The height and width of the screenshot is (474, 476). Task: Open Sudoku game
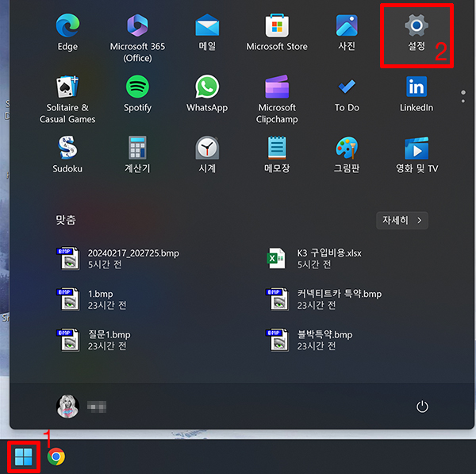67,155
